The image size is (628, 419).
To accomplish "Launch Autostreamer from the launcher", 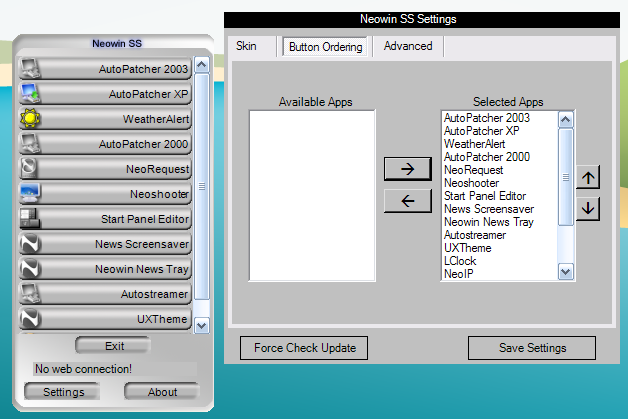I will click(x=105, y=294).
